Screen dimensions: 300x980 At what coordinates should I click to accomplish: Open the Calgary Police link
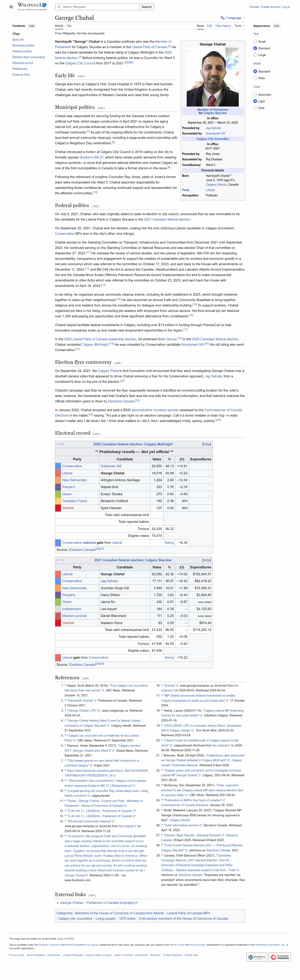109,371
